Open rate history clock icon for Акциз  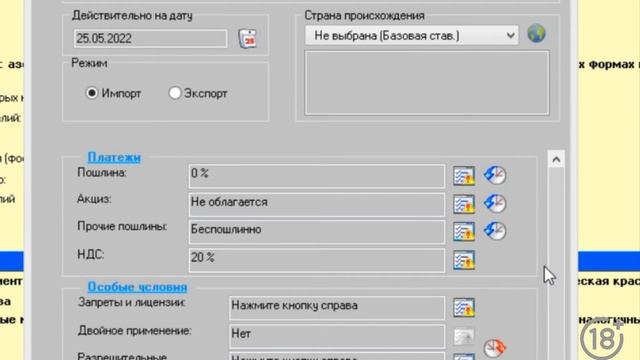[x=495, y=203]
